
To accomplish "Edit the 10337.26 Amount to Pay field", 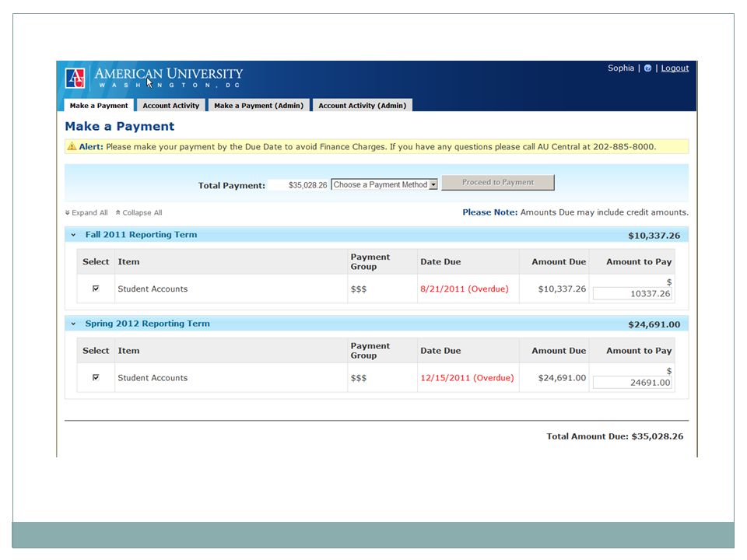I will point(632,293).
